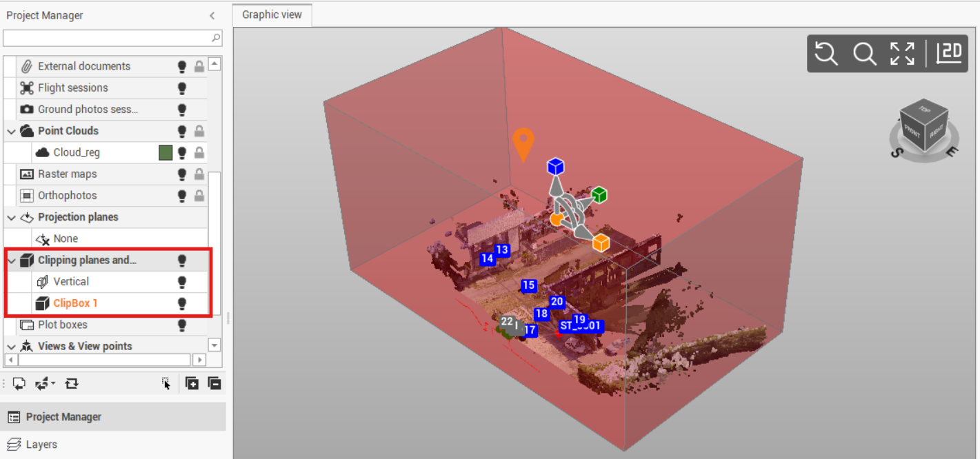Viewport: 980px width, 459px height.
Task: Click the blue cube gizmo handle
Action: [556, 167]
